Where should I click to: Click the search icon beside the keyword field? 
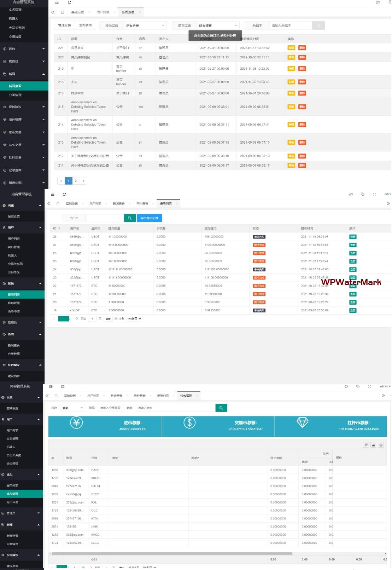tap(318, 25)
